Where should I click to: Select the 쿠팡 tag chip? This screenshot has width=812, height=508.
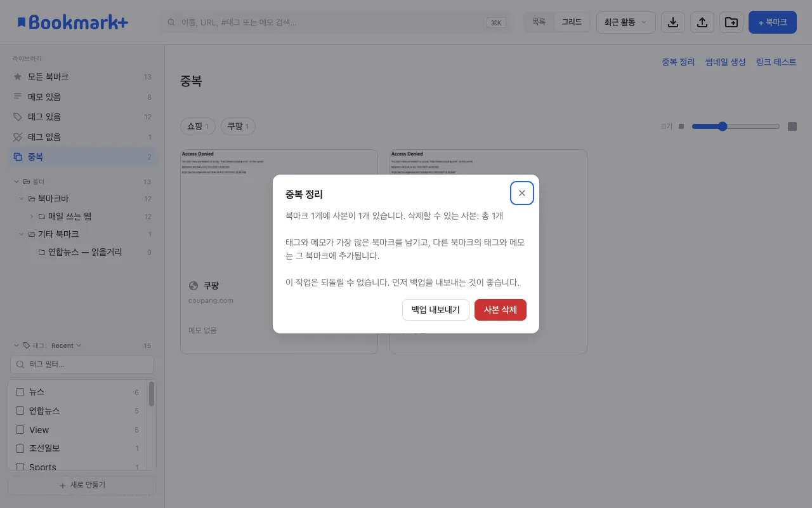tap(238, 126)
